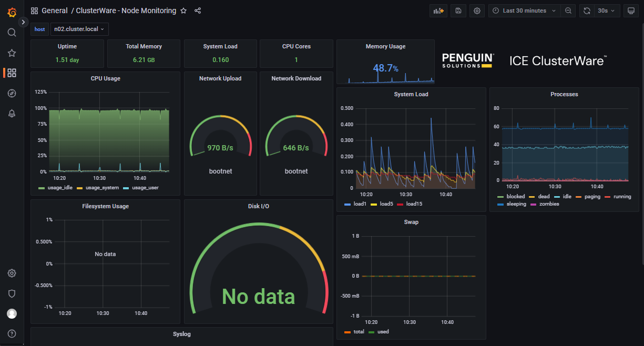Click the Grafana logo
The height and width of the screenshot is (346, 644).
(12, 12)
